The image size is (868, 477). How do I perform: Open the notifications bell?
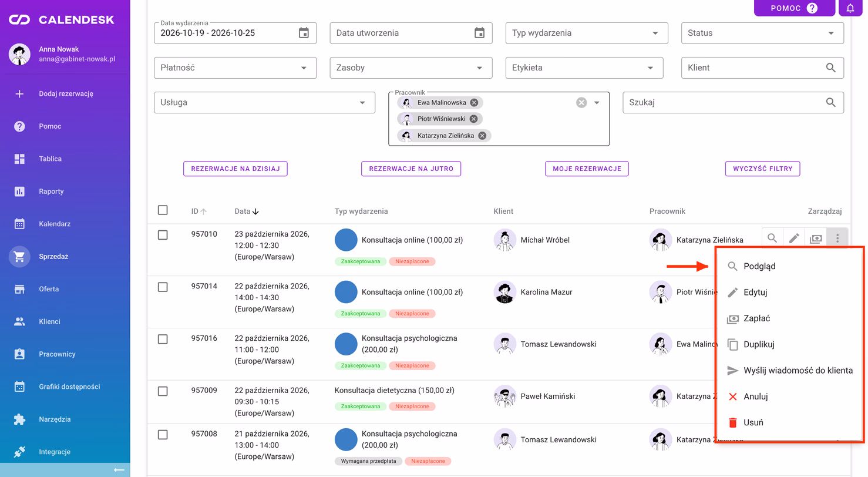coord(850,8)
